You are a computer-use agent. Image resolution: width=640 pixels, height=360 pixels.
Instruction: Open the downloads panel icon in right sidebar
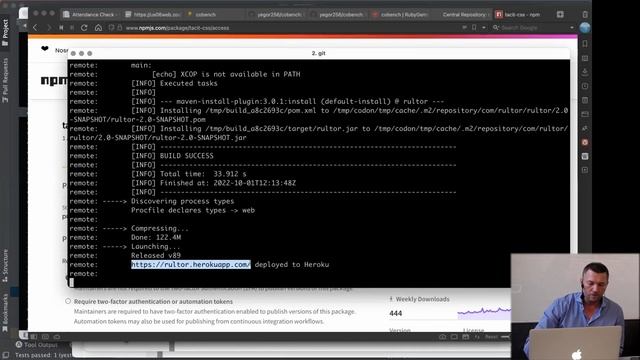pos(585,72)
